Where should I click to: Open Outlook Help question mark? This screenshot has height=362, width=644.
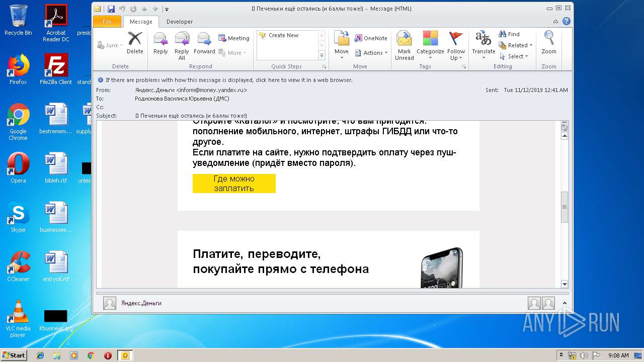point(566,22)
